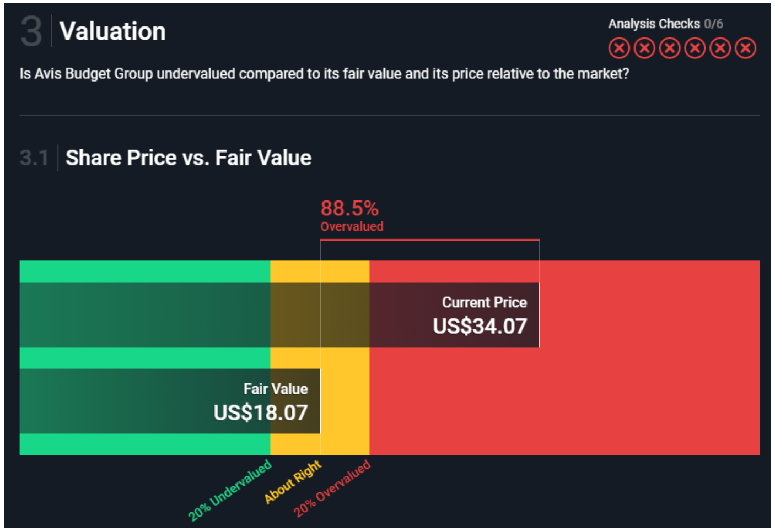Click the Avis Budget Group question text

(324, 74)
